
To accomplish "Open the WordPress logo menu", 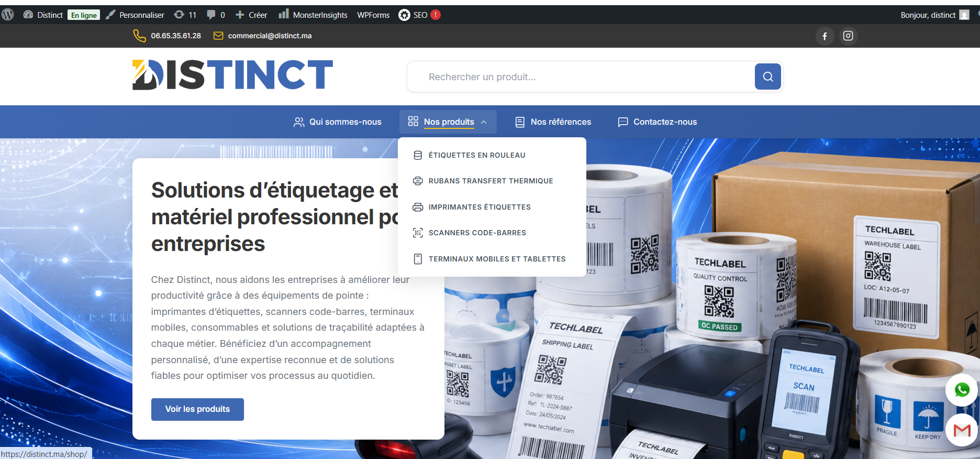I will 8,15.
